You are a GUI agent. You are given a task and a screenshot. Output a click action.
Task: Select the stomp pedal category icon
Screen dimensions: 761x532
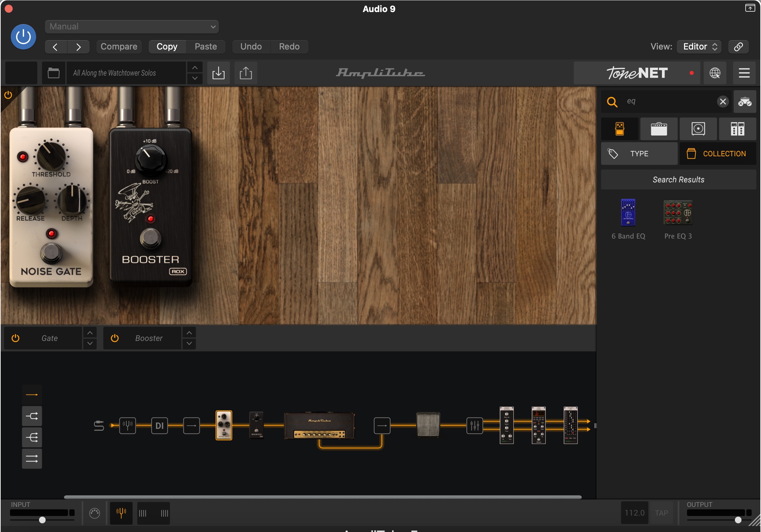point(619,129)
